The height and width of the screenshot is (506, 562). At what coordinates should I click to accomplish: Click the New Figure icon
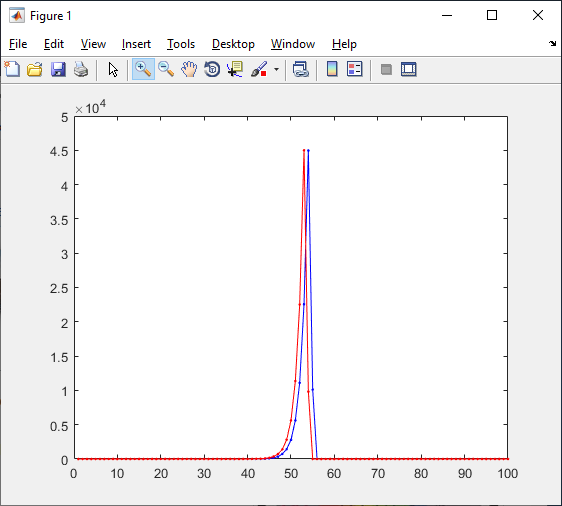[12, 69]
